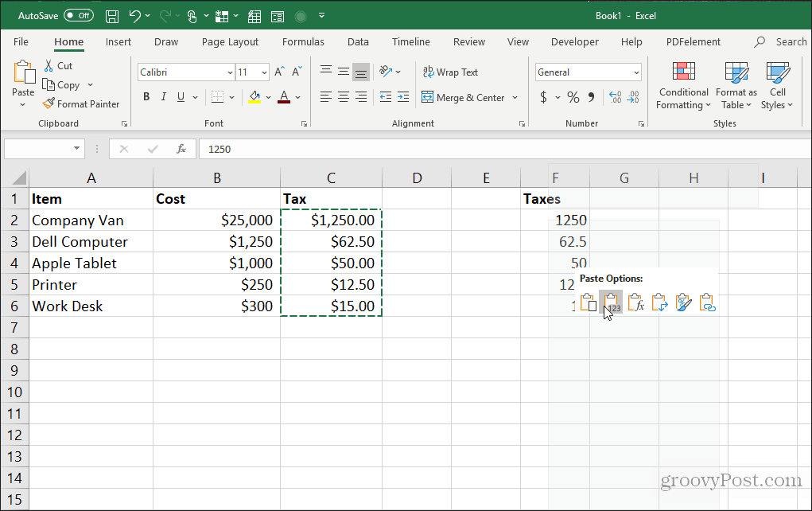Select the Cut scissors command
The height and width of the screenshot is (511, 812).
coord(58,66)
